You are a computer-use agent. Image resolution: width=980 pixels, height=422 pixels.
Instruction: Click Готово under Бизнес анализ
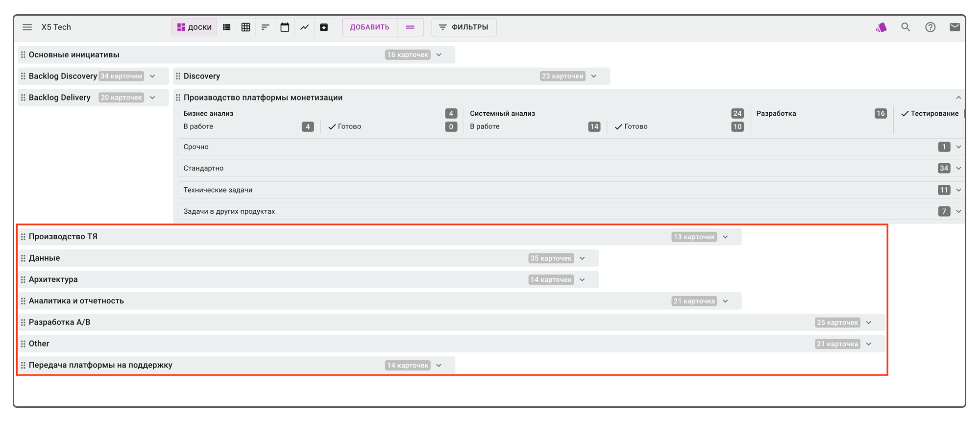[349, 127]
